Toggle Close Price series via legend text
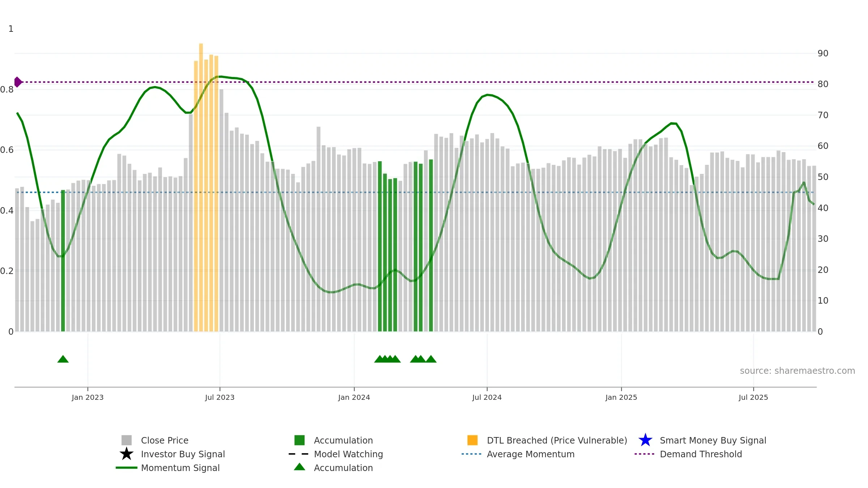 tap(165, 440)
